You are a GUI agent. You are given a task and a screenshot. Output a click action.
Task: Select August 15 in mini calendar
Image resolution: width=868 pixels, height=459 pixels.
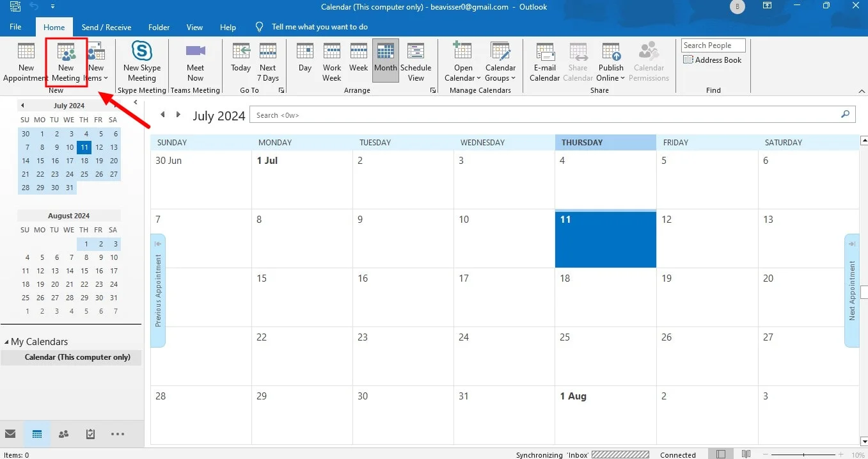click(84, 271)
